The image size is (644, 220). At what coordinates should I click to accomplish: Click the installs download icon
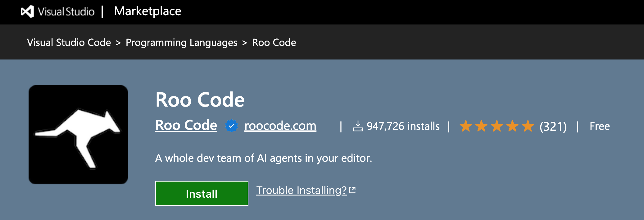[358, 126]
